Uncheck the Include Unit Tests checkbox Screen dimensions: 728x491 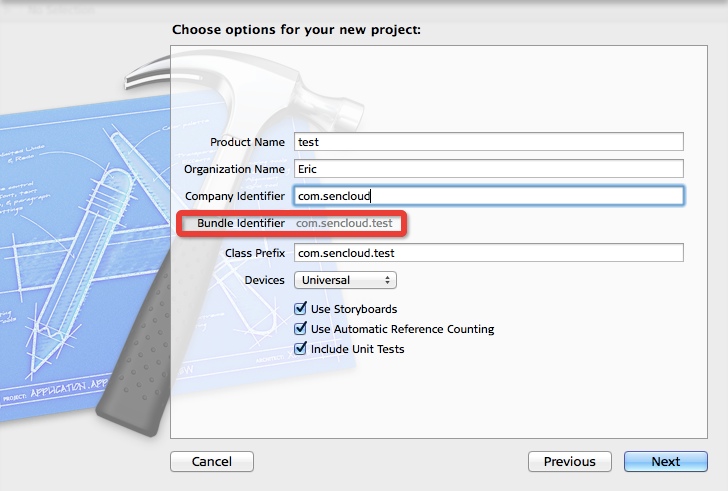point(300,349)
